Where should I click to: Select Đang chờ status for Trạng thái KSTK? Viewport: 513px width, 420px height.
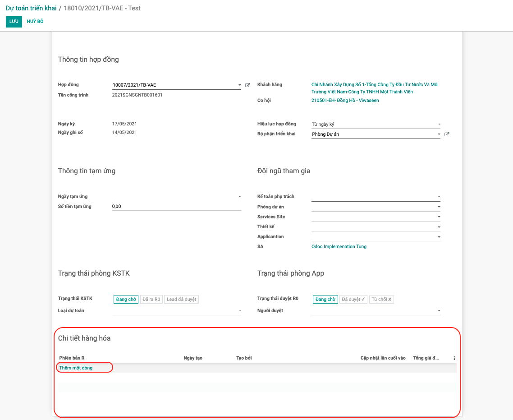pos(126,300)
